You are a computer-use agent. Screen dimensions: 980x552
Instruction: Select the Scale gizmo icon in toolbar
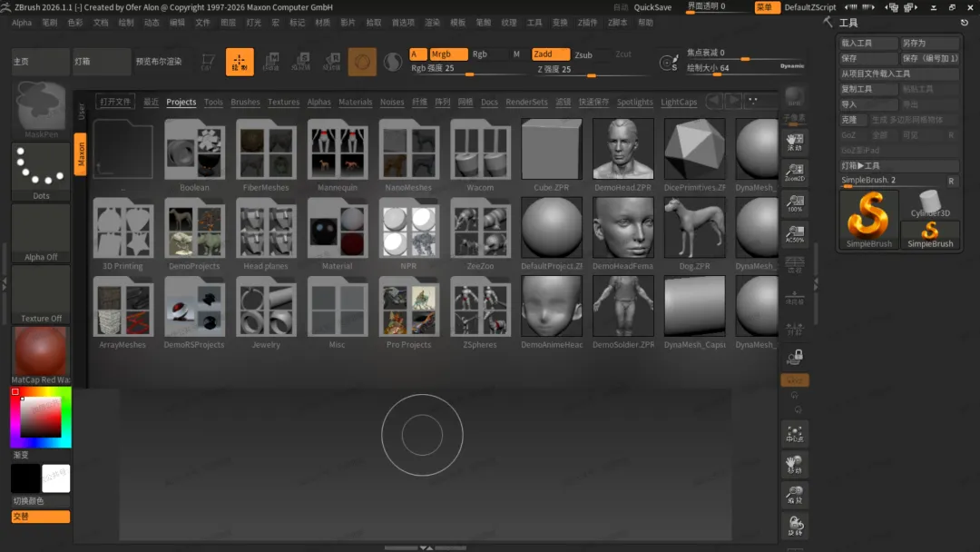[x=301, y=62]
